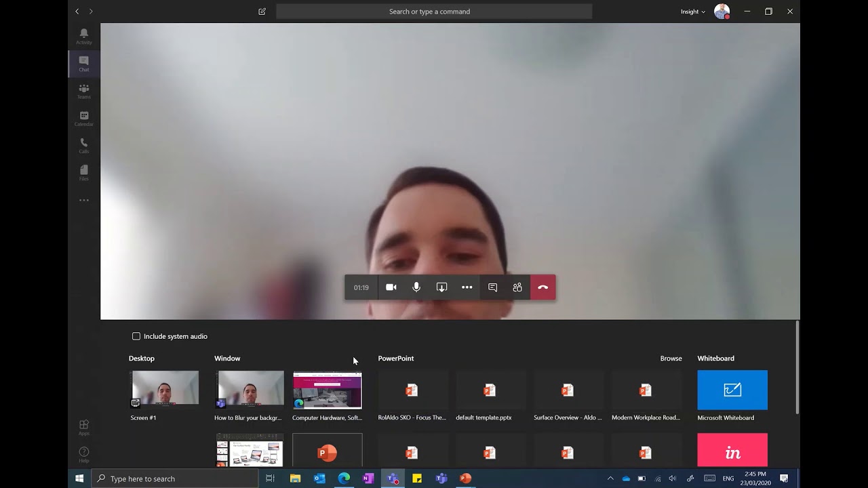Show more apps ellipsis in sidebar
This screenshot has width=868, height=488.
84,201
